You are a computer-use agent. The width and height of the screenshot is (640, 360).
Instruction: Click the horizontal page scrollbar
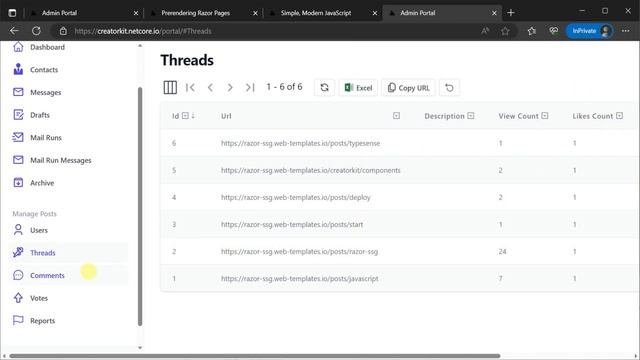point(255,356)
